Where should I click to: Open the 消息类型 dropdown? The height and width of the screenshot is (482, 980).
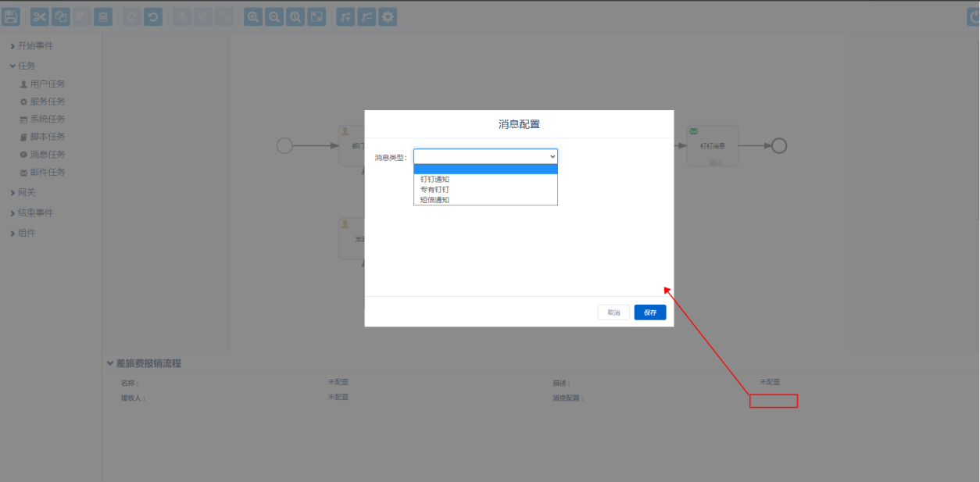click(485, 157)
